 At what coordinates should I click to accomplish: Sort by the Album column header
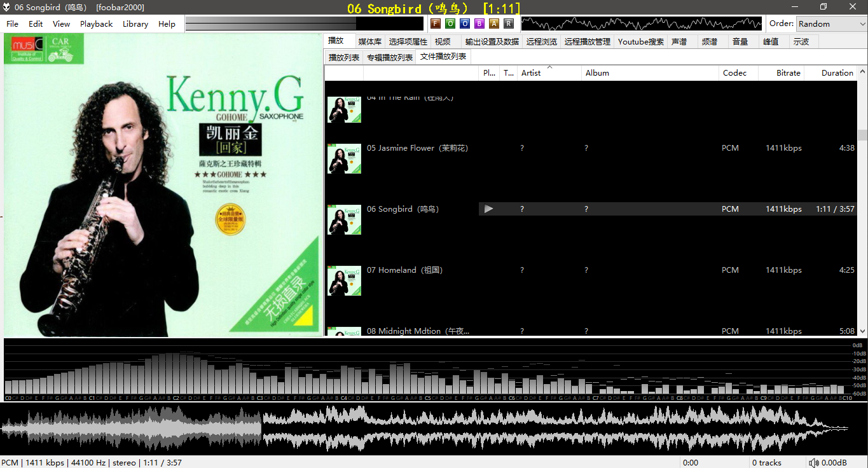coord(651,72)
